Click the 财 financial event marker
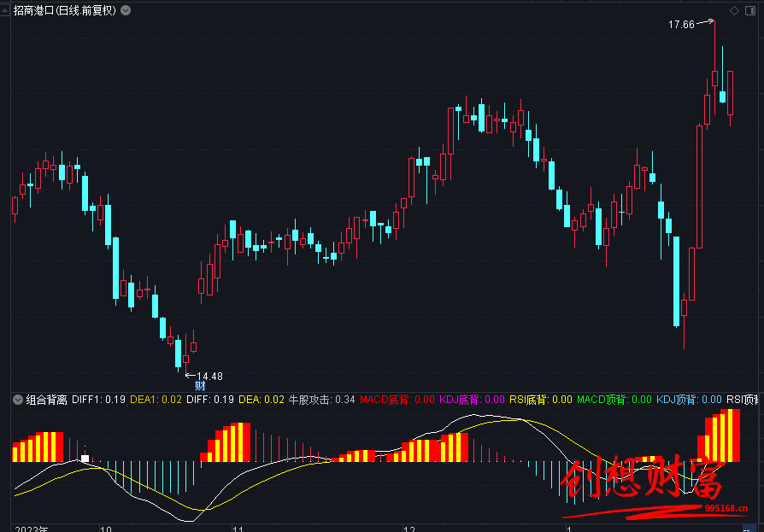This screenshot has width=764, height=532. (200, 386)
